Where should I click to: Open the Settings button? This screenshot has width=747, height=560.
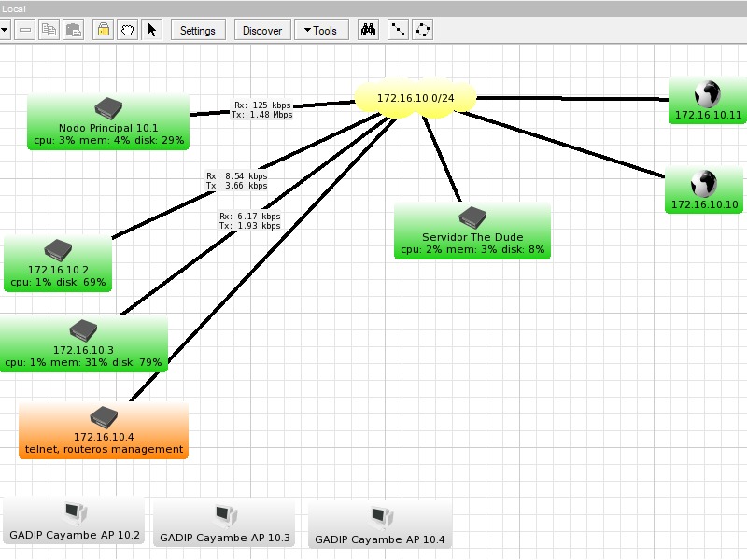click(198, 31)
